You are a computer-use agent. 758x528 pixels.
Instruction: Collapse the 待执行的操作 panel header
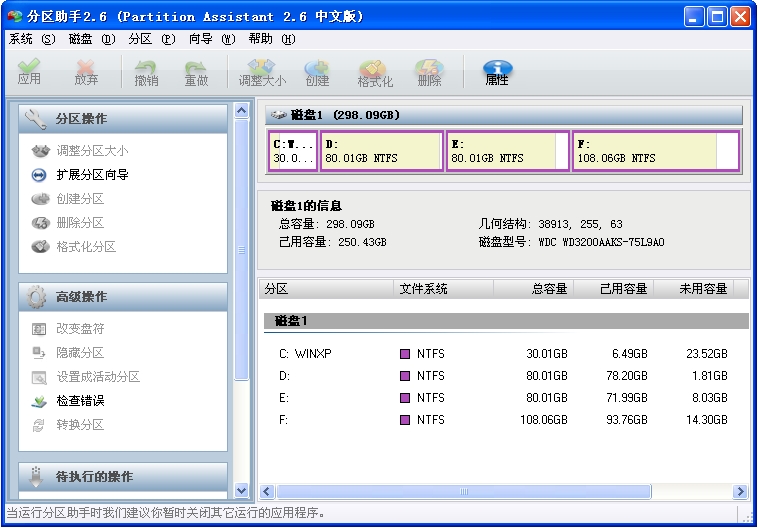click(x=123, y=477)
